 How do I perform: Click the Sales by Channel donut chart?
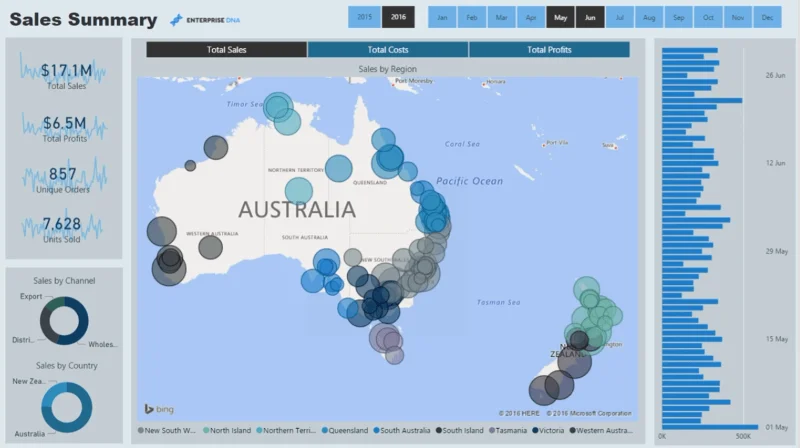64,321
